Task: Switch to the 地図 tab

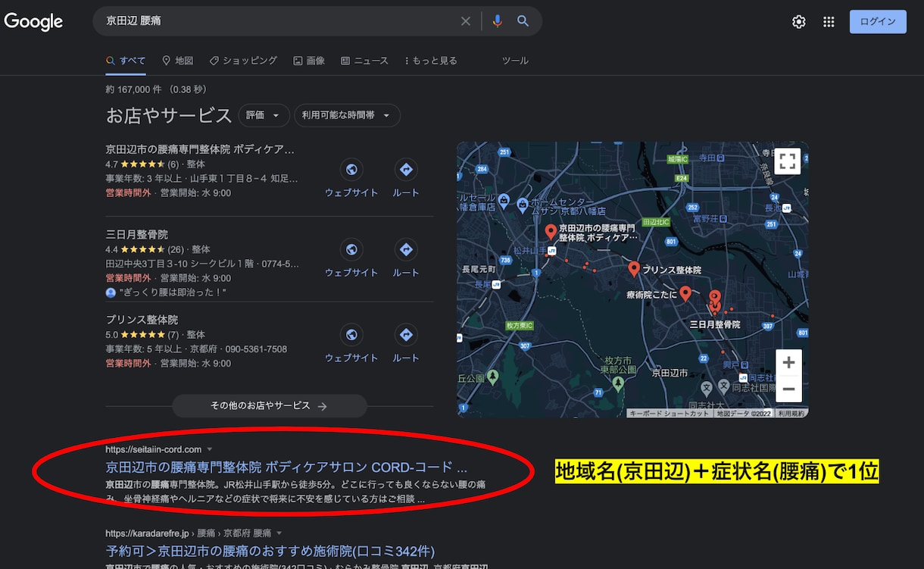Action: pyautogui.click(x=178, y=61)
